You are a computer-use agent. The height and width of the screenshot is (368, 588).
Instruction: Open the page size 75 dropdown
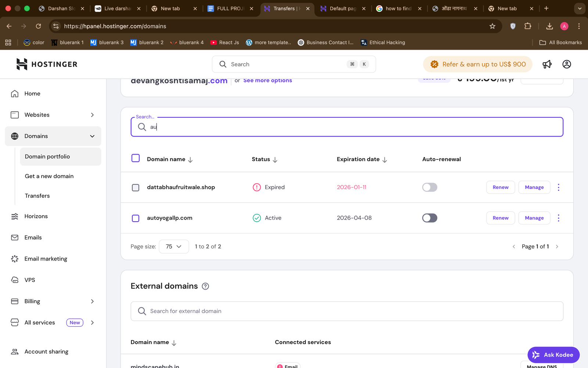[173, 247]
